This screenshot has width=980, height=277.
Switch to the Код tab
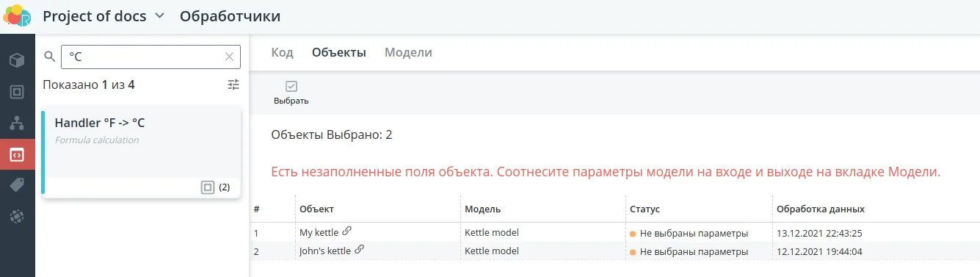tap(283, 52)
